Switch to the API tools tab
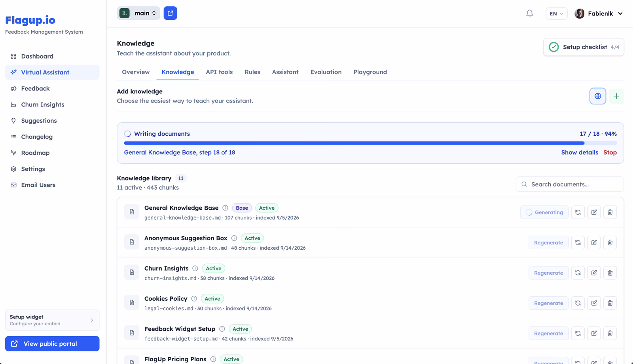Viewport: 633px width, 364px height. pos(219,72)
